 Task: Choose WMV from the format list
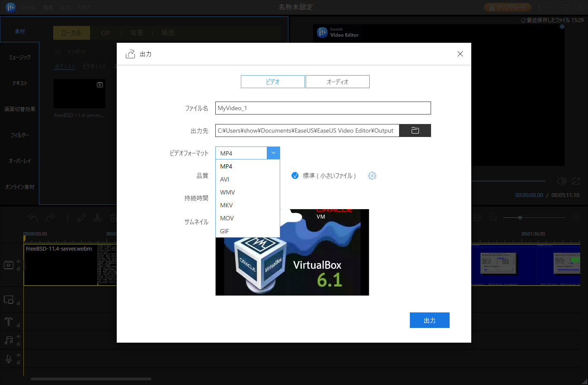pyautogui.click(x=248, y=192)
